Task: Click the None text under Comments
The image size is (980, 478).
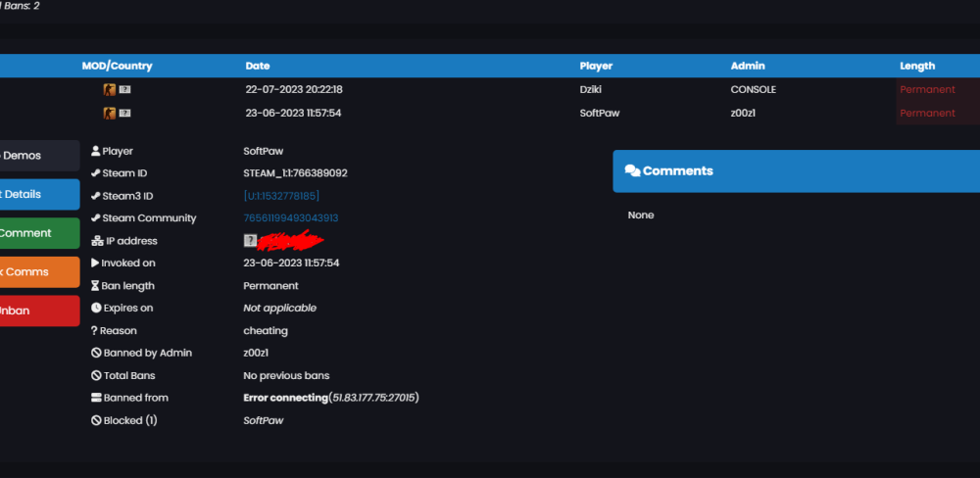Action: [x=641, y=215]
